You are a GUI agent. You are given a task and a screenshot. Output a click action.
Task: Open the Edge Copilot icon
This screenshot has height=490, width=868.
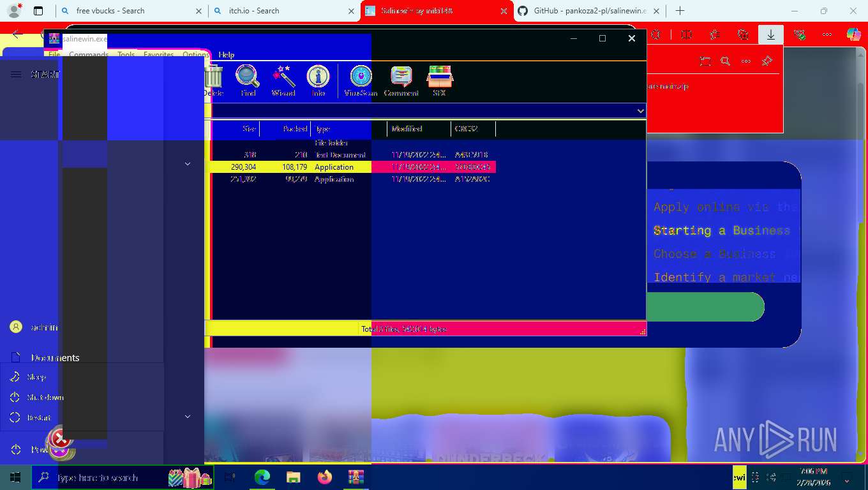tap(853, 35)
